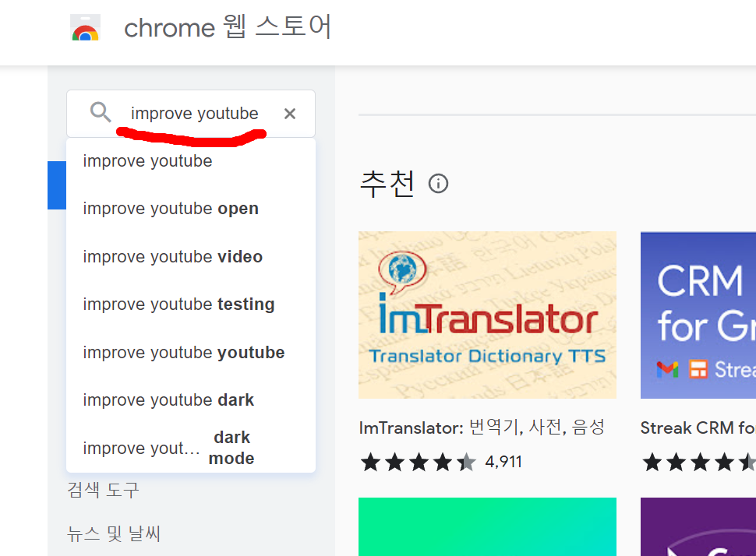Click the Streak CRM extension title

coord(698,428)
